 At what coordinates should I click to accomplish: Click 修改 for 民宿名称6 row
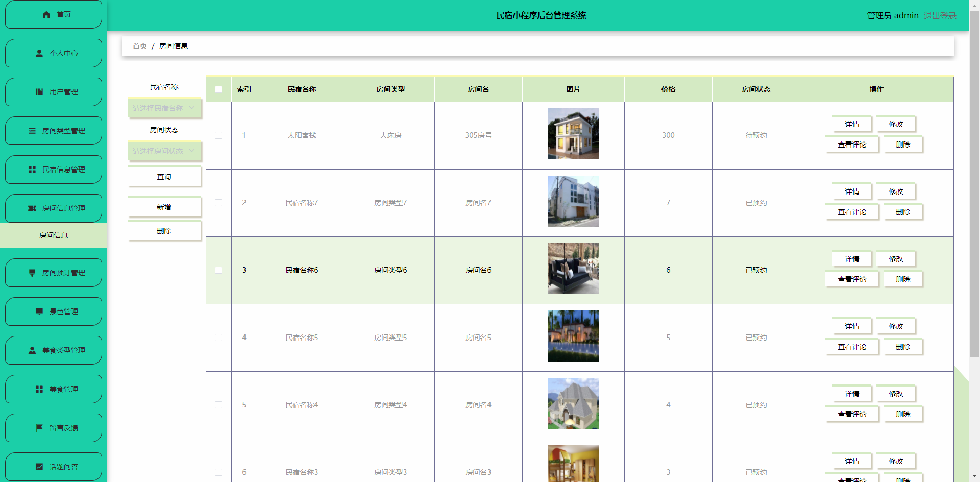(x=896, y=259)
